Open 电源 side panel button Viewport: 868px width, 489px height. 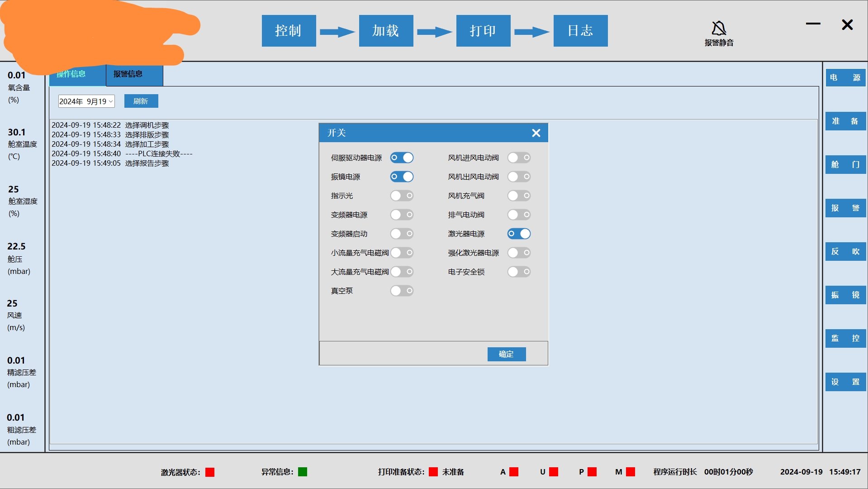click(x=845, y=77)
